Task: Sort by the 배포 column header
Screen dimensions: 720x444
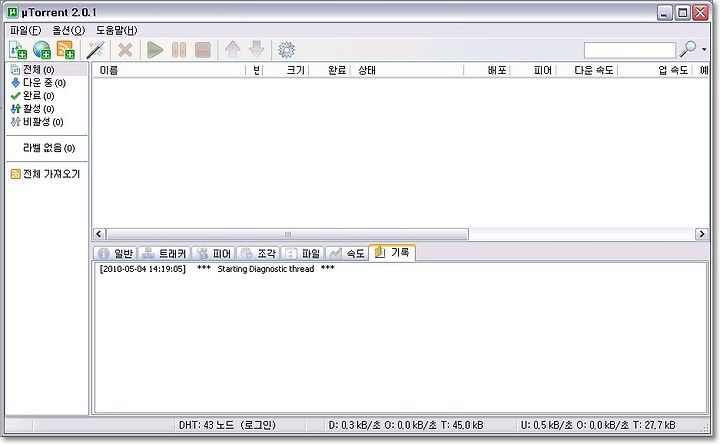Action: coord(487,70)
